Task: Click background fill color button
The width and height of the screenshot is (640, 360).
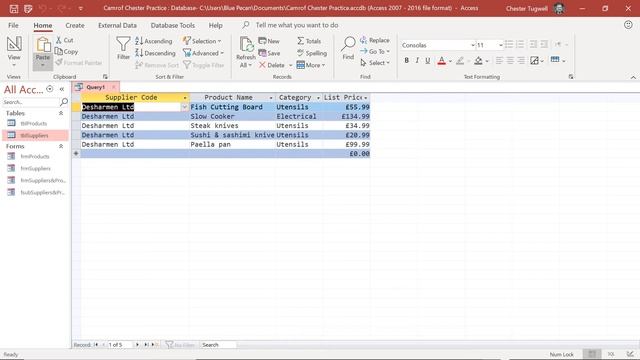Action: 478,61
